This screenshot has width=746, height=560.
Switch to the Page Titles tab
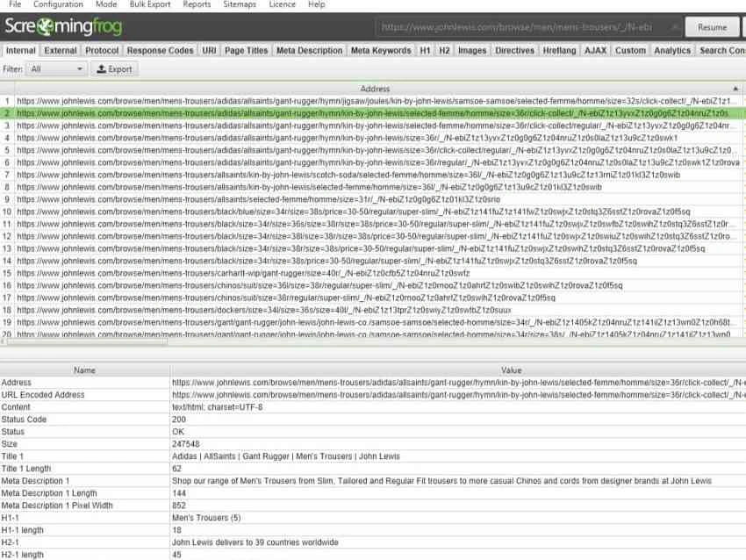[x=246, y=50]
